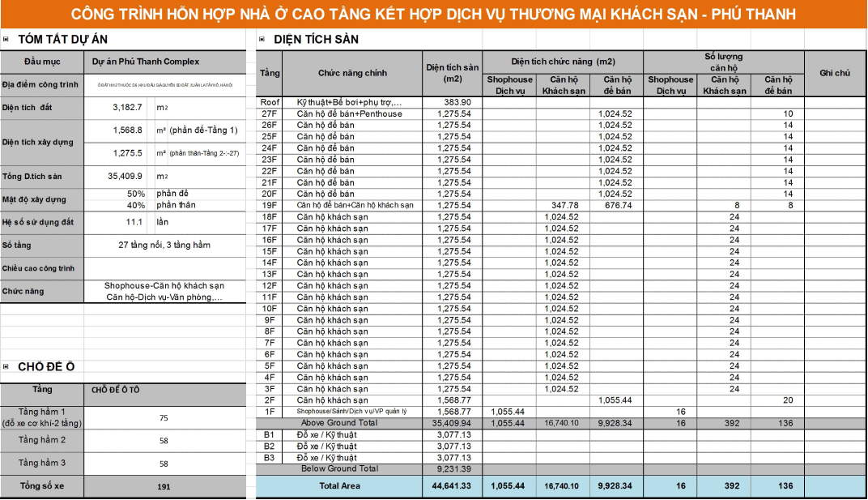Image resolution: width=868 pixels, height=500 pixels.
Task: Select the tower building area '1,275.5'
Action: coord(127,153)
